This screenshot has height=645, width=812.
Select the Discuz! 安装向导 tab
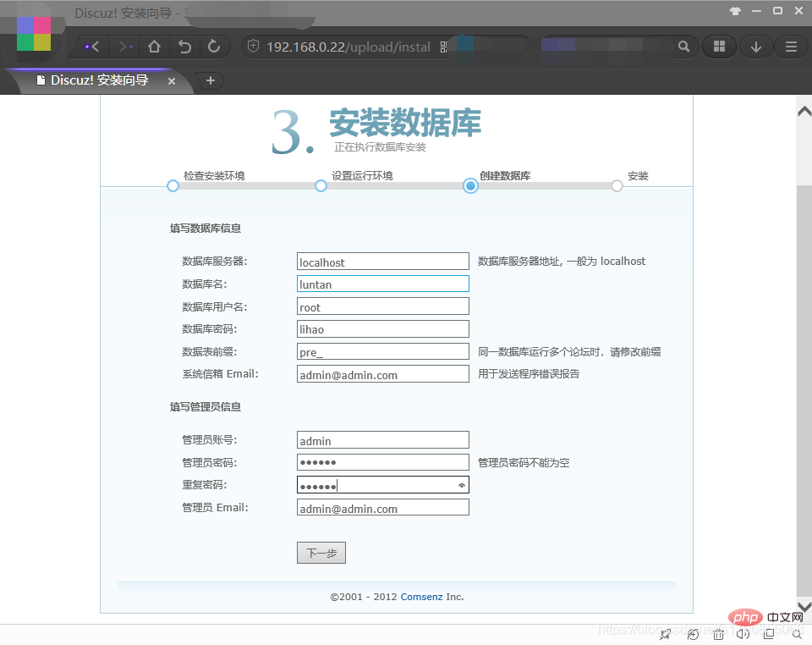[x=100, y=80]
